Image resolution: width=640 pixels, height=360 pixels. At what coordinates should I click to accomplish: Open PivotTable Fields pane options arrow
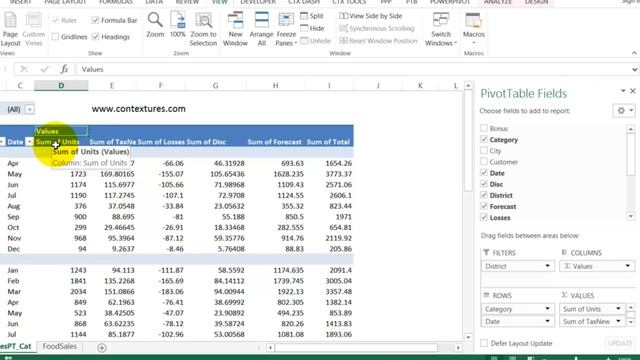pos(623,91)
